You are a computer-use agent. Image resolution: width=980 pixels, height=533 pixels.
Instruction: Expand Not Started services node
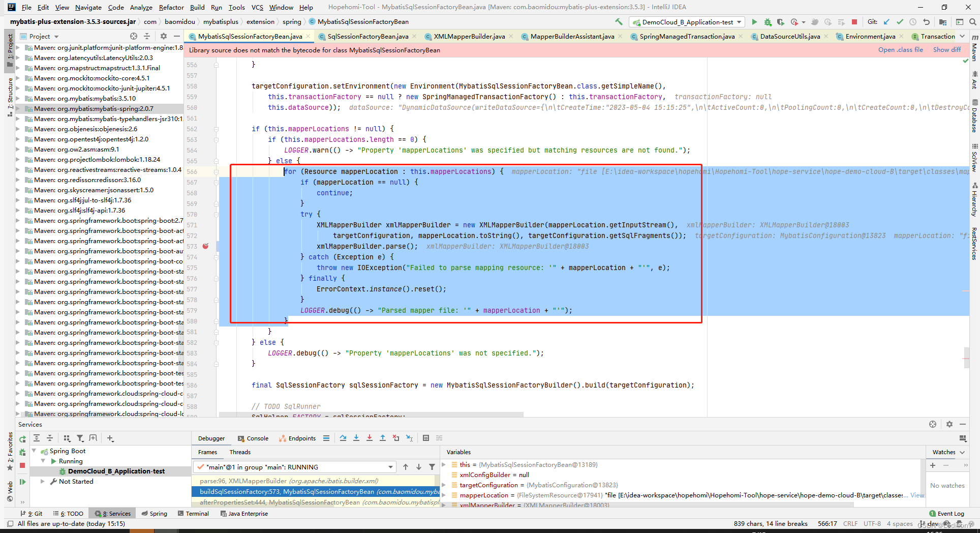43,481
